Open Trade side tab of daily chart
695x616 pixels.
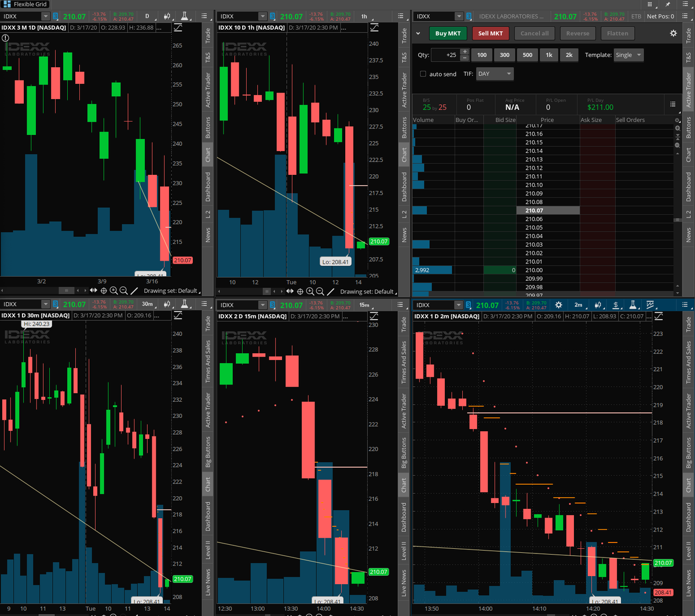[x=208, y=36]
